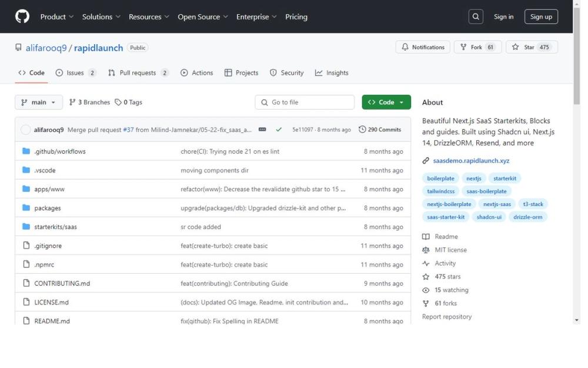Open the saasdemo.rapidlaunch.xyz link
Viewport: 588px width, 368px height.
pos(471,161)
